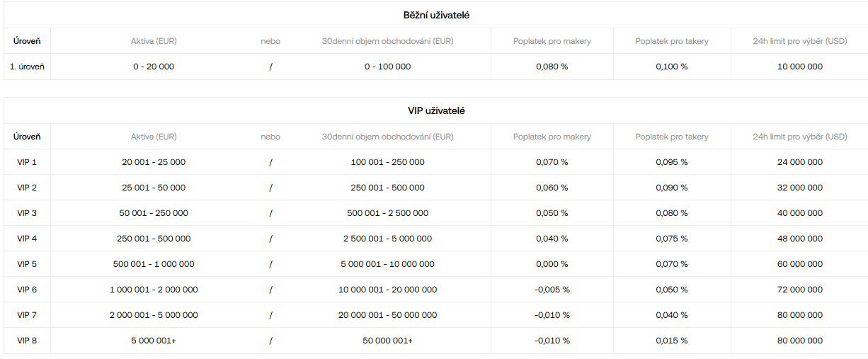868x359 pixels.
Task: Click VIP table Poplatek pro takery header
Action: [671, 137]
